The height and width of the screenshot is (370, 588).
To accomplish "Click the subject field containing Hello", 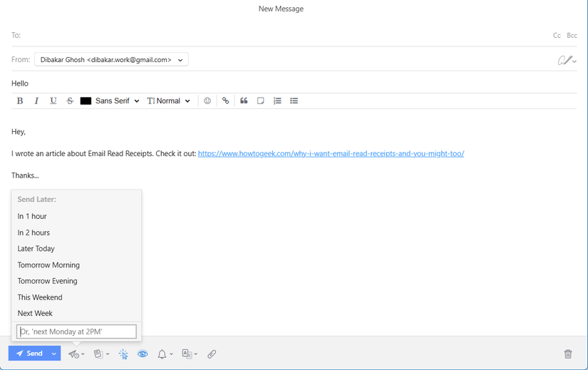I will [294, 83].
